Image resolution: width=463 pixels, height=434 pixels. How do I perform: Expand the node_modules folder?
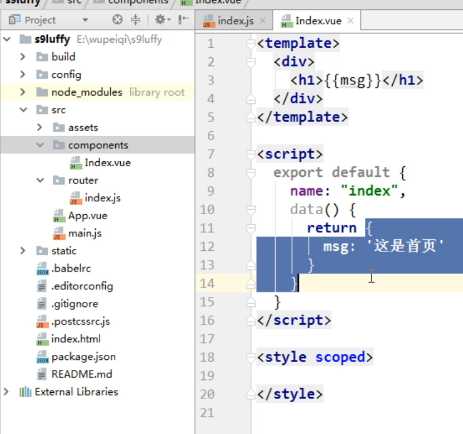coord(23,92)
